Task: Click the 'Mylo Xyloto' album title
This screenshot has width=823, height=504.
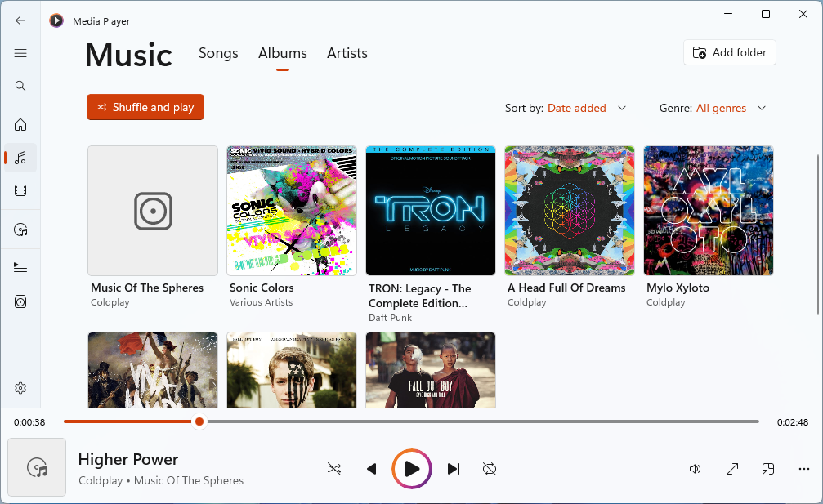Action: click(678, 288)
